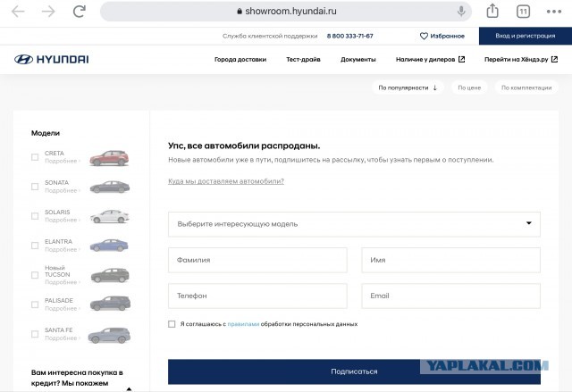Check the SOLARIS model checkbox

(x=35, y=216)
